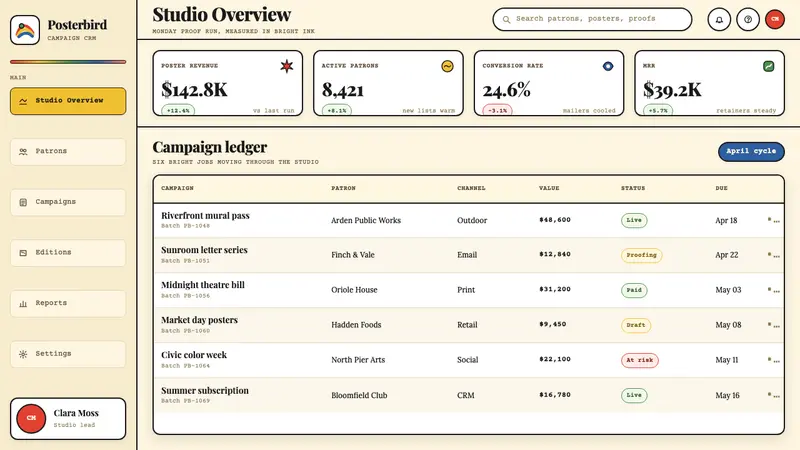Sort by the Patron column header
Screen dimensions: 800x450
tap(343, 188)
